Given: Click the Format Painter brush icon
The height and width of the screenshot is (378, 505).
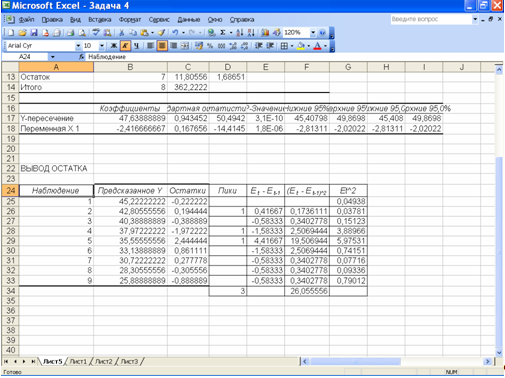Looking at the screenshot, I should (162, 33).
